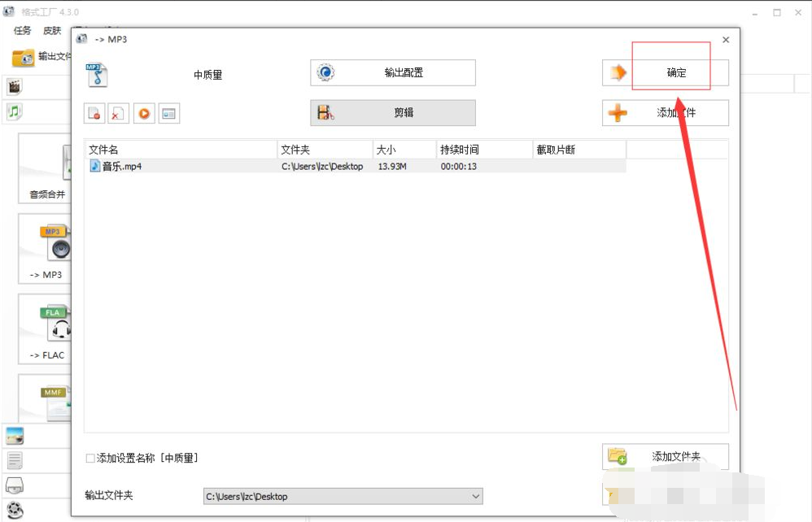Click the file info icon

pyautogui.click(x=168, y=113)
